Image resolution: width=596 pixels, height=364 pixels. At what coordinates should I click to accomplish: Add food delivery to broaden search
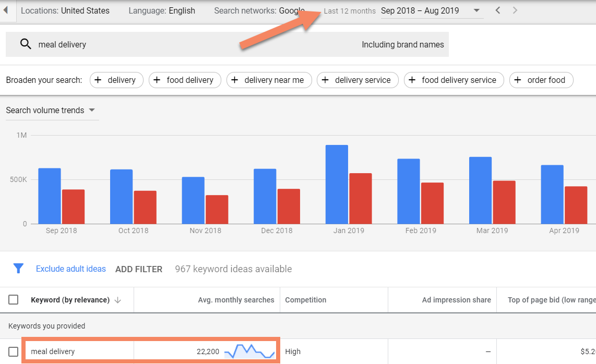(x=185, y=80)
